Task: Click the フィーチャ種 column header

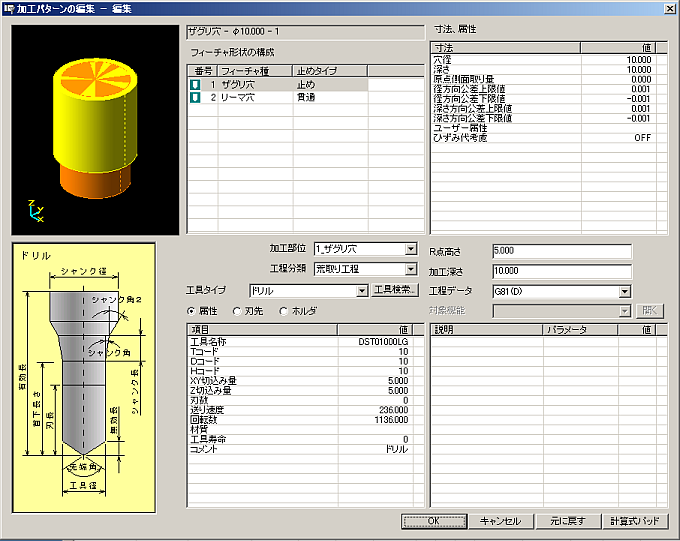Action: point(255,71)
